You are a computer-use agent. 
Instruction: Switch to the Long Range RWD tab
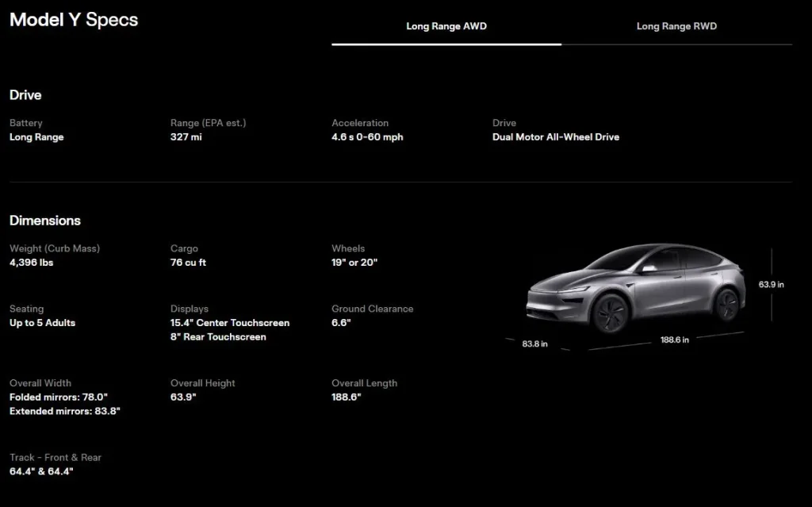tap(676, 26)
